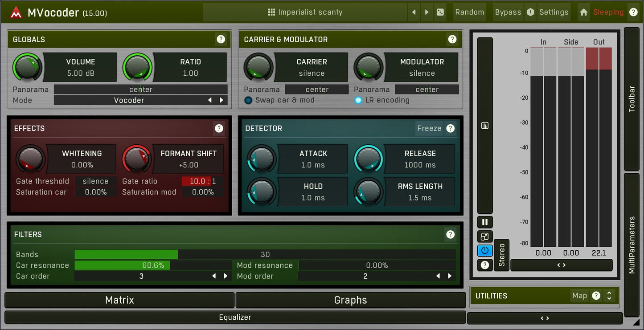Click the piano keyboard icon on meter strip
Screen dimensions: 644x330
point(484,126)
